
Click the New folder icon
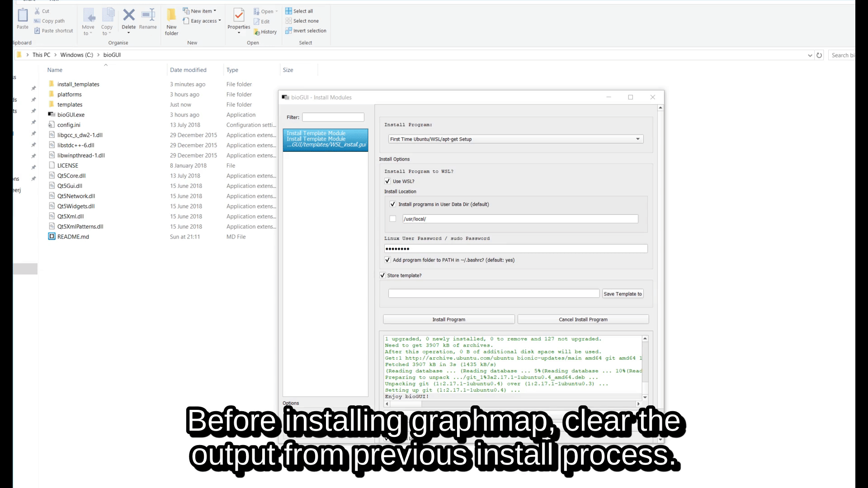click(x=171, y=16)
